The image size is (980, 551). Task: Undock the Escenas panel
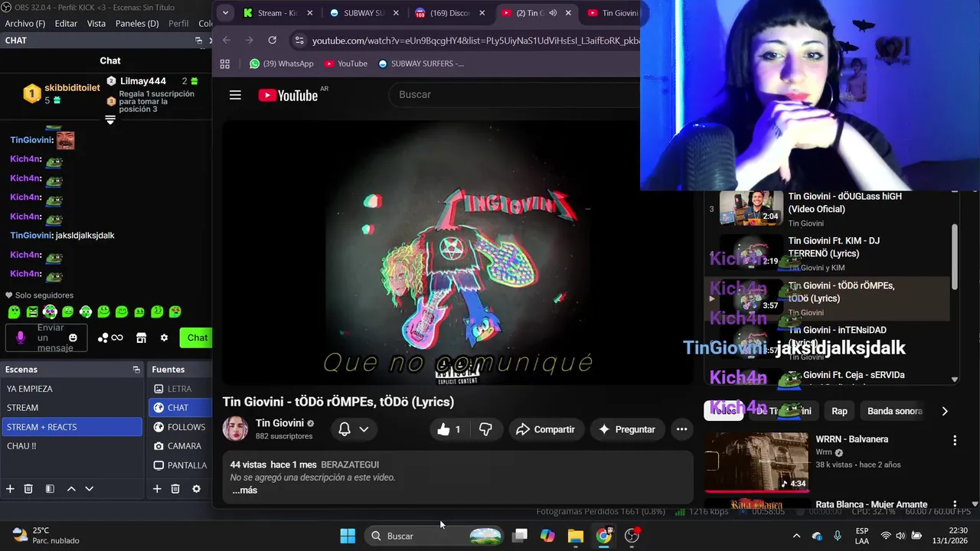[136, 370]
